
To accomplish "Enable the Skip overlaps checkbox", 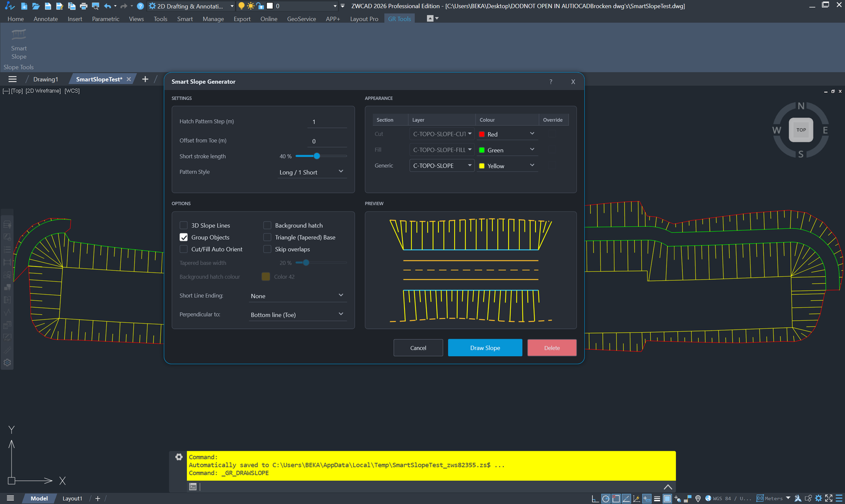I will pyautogui.click(x=267, y=249).
